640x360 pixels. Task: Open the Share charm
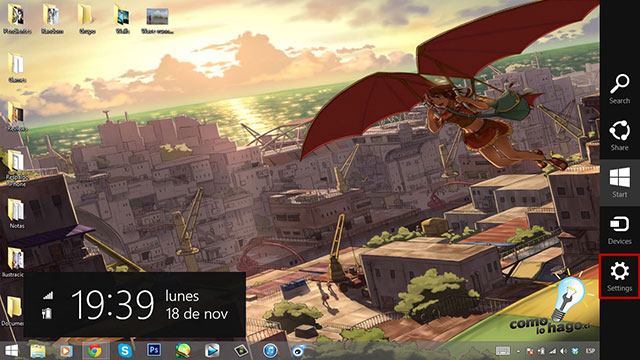619,136
